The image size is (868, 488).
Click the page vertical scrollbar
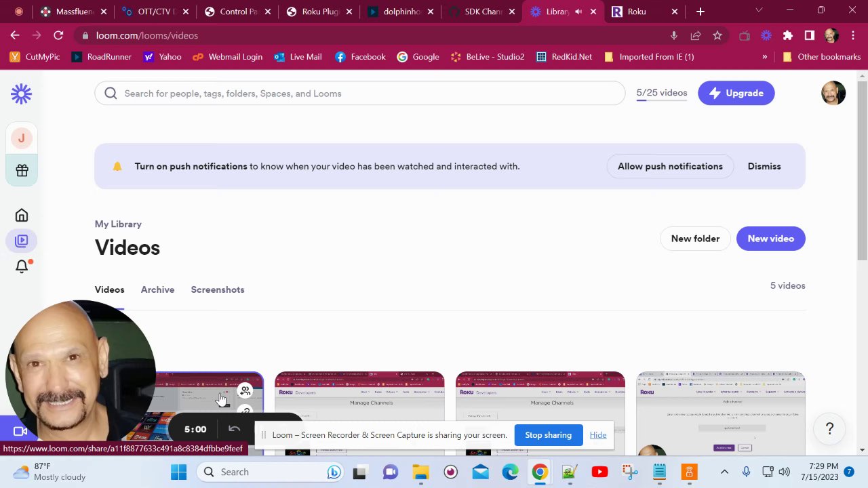tap(862, 169)
